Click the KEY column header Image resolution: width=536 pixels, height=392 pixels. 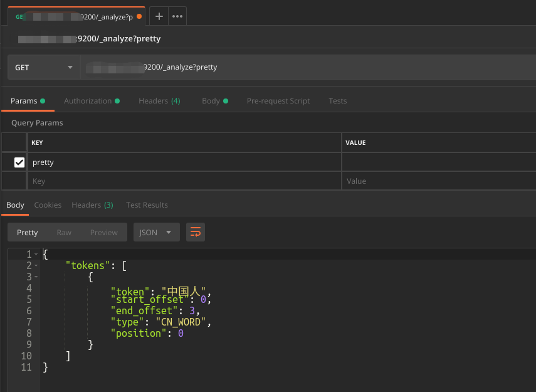pos(37,142)
